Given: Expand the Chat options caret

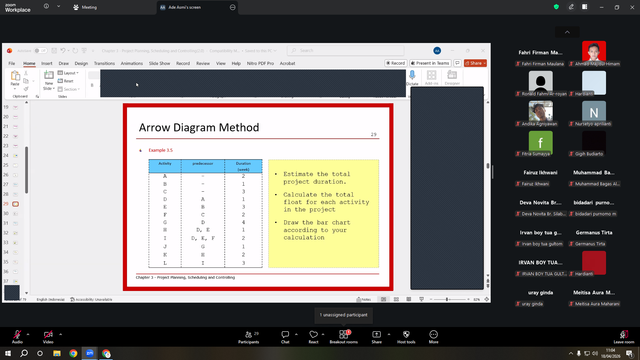Looking at the screenshot, I should pos(296,334).
